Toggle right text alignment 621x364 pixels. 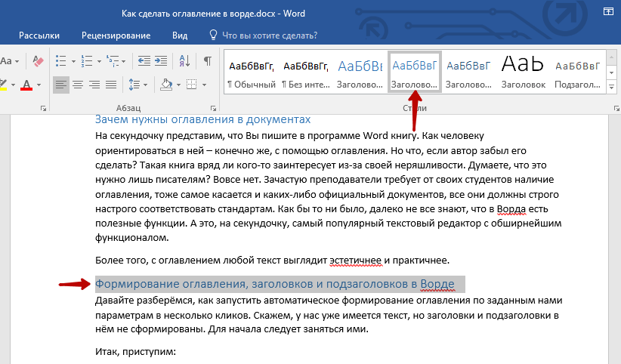click(95, 84)
